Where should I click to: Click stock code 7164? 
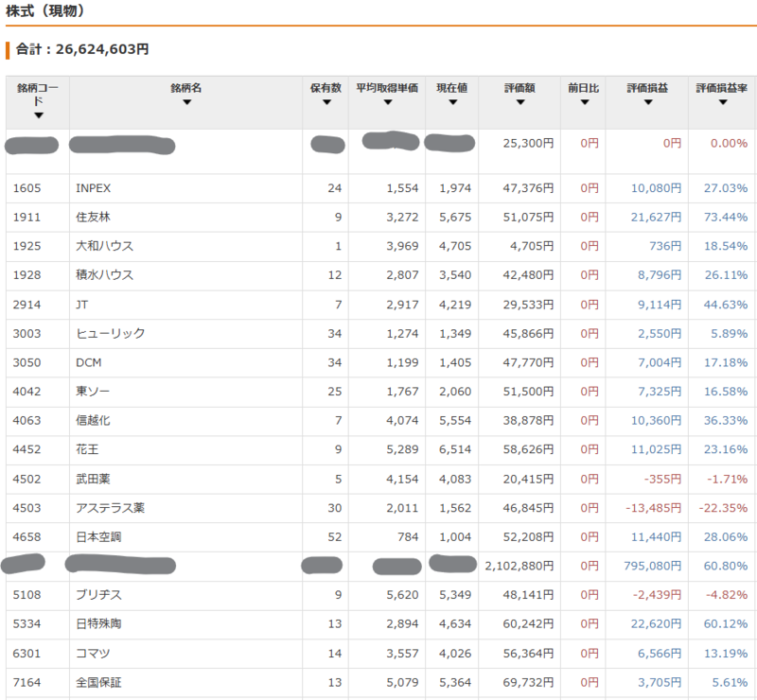[27, 683]
